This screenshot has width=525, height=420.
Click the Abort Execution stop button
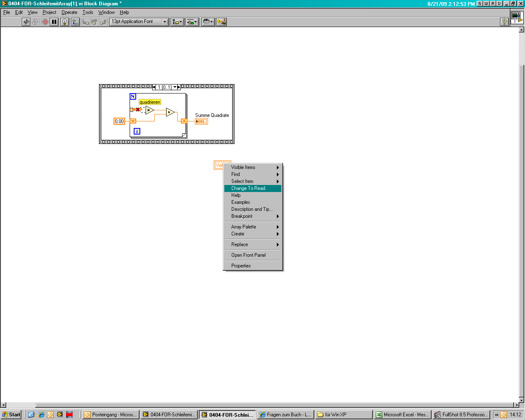pyautogui.click(x=45, y=22)
